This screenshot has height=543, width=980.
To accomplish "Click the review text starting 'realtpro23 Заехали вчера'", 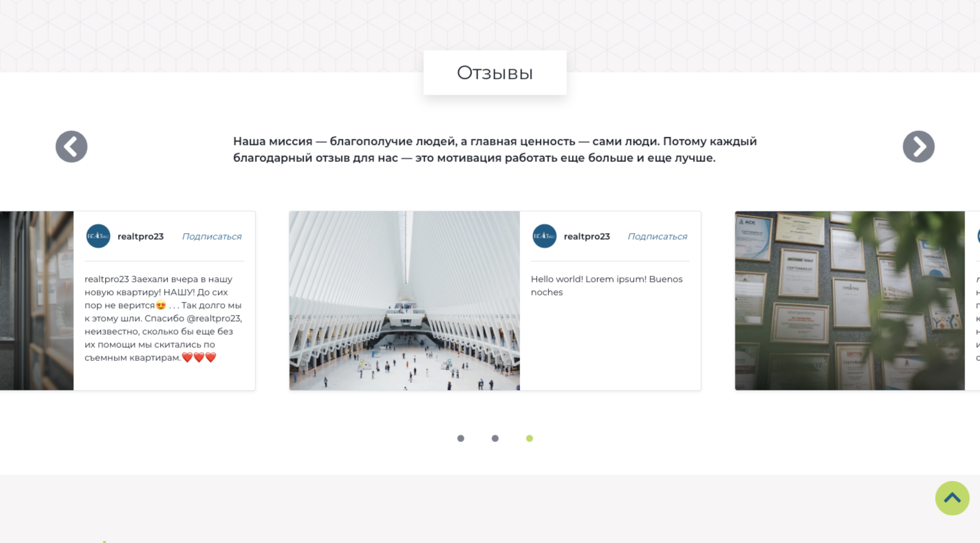I will pos(163,318).
